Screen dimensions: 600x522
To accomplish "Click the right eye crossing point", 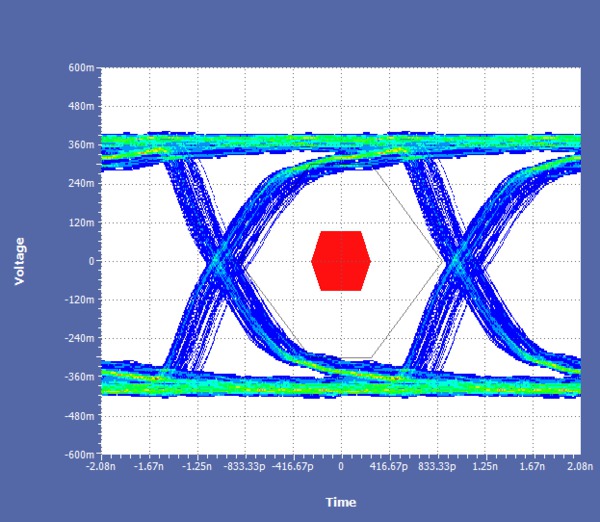I will pos(459,262).
